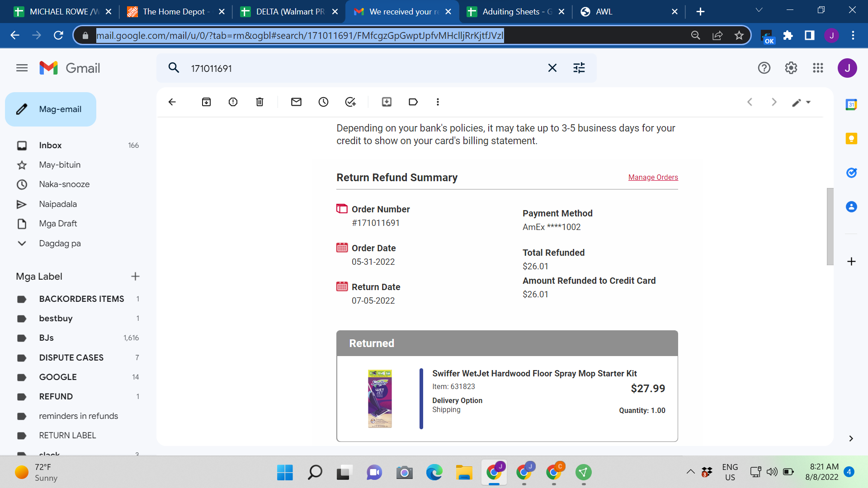
Task: Switch to The Home Depot tab
Action: click(176, 12)
